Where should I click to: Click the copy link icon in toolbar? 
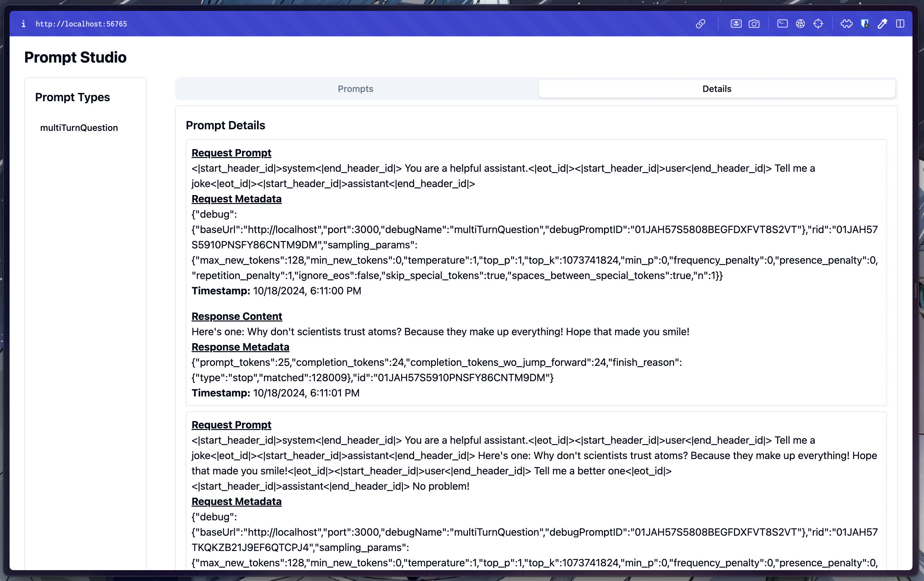click(x=700, y=24)
